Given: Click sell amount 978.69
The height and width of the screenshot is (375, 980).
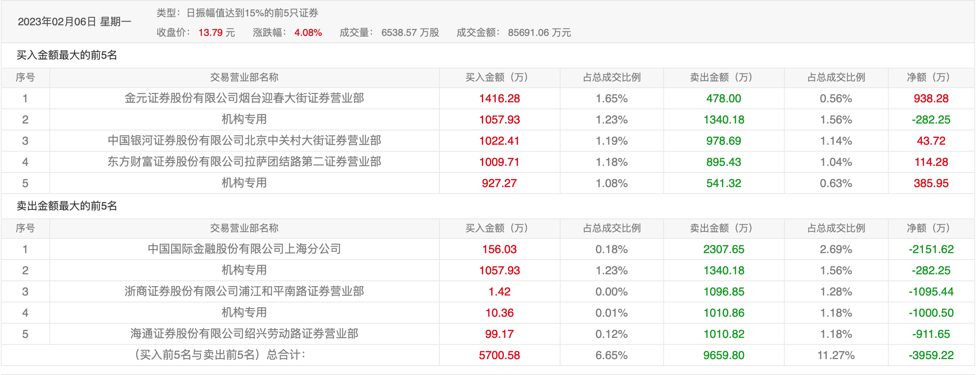Looking at the screenshot, I should pyautogui.click(x=724, y=141).
